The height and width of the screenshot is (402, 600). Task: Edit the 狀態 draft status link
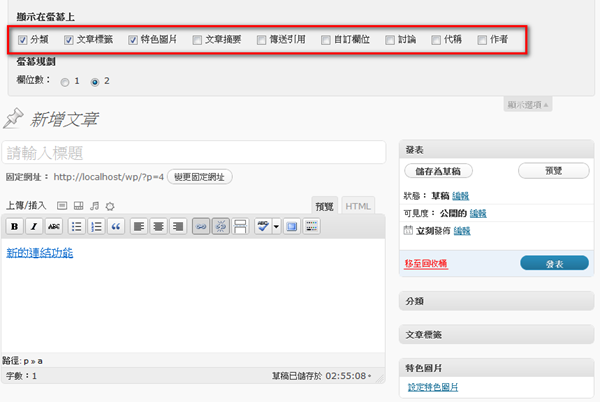coord(460,196)
